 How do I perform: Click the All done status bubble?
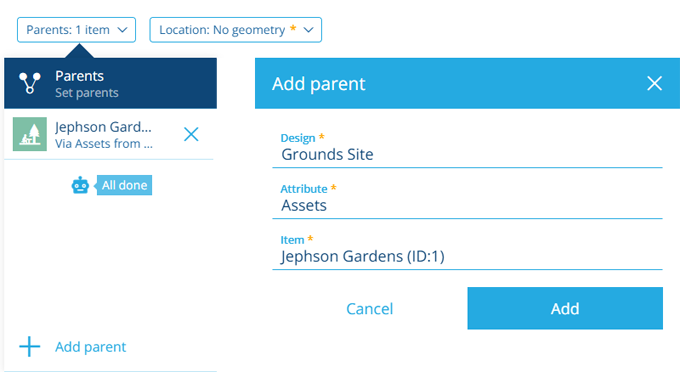[124, 185]
